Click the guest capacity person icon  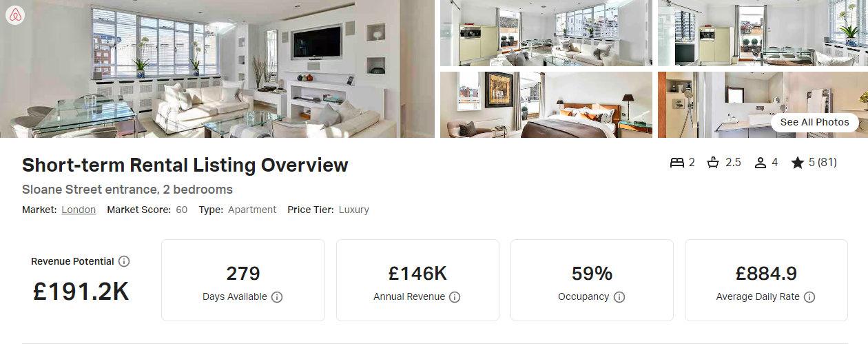[761, 163]
